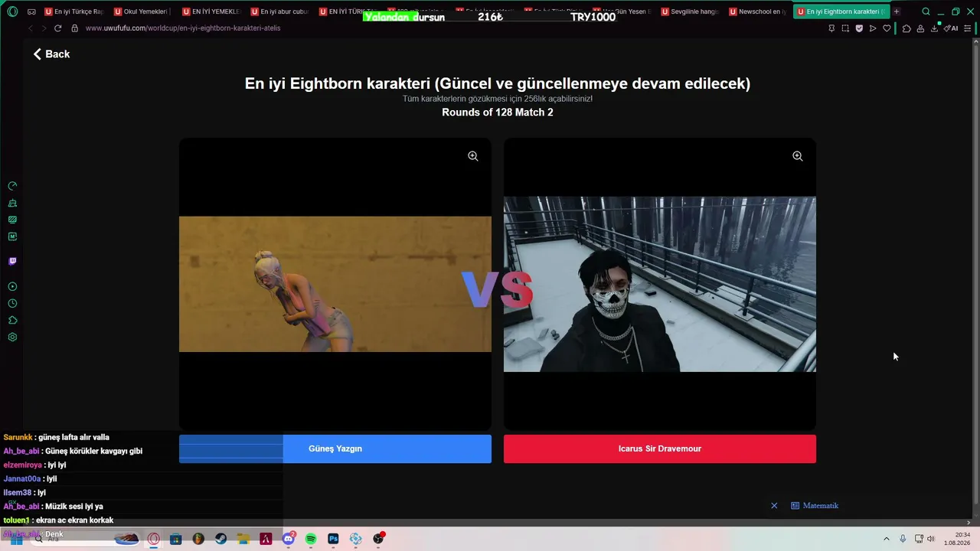
Task: Click the skull-mask character thumbnail
Action: coord(660,284)
